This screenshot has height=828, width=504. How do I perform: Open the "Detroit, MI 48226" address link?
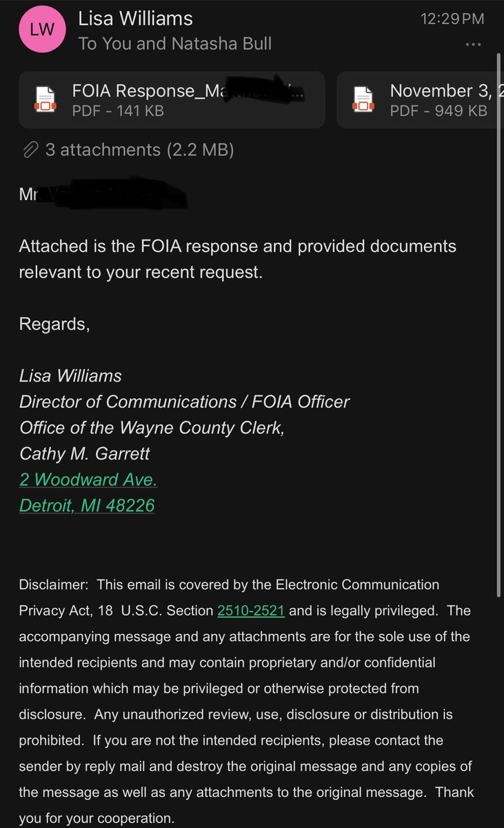(x=87, y=506)
